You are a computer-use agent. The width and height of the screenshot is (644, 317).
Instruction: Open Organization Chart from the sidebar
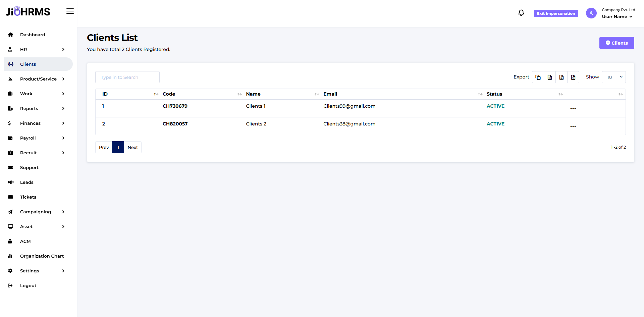coord(42,256)
